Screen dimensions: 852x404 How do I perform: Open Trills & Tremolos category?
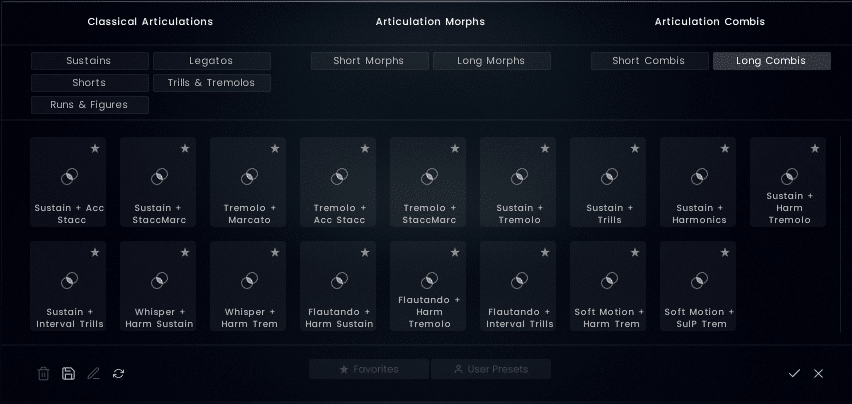tap(211, 83)
